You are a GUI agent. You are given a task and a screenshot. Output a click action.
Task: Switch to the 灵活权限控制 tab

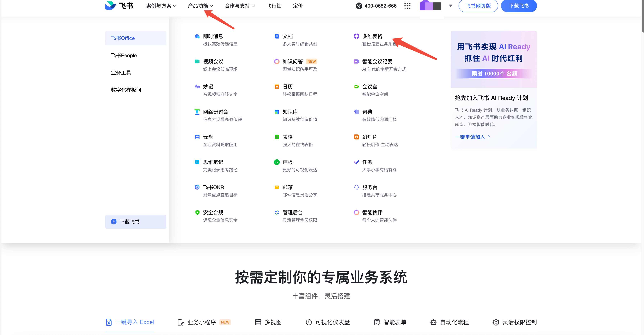515,322
